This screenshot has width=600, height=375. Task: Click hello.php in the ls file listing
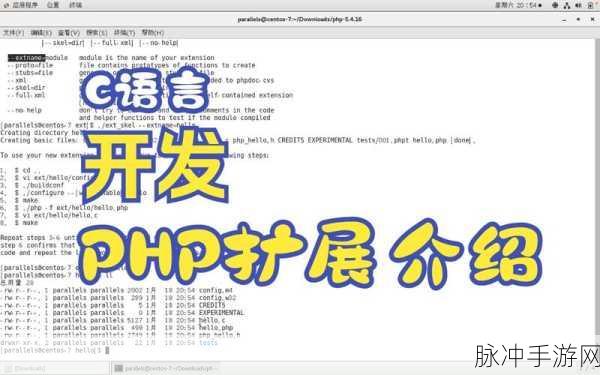[x=216, y=328]
